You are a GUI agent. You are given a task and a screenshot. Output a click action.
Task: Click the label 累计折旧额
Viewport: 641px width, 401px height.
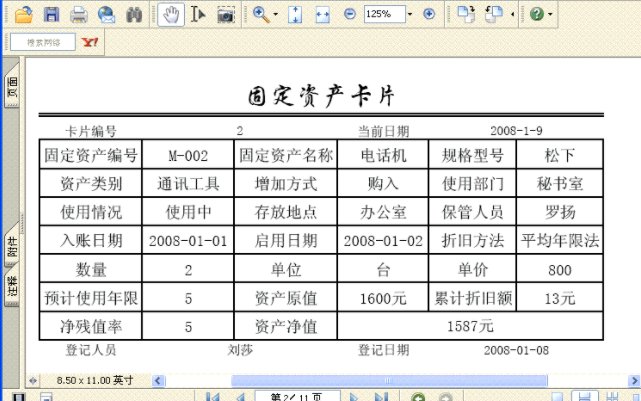pyautogui.click(x=473, y=298)
